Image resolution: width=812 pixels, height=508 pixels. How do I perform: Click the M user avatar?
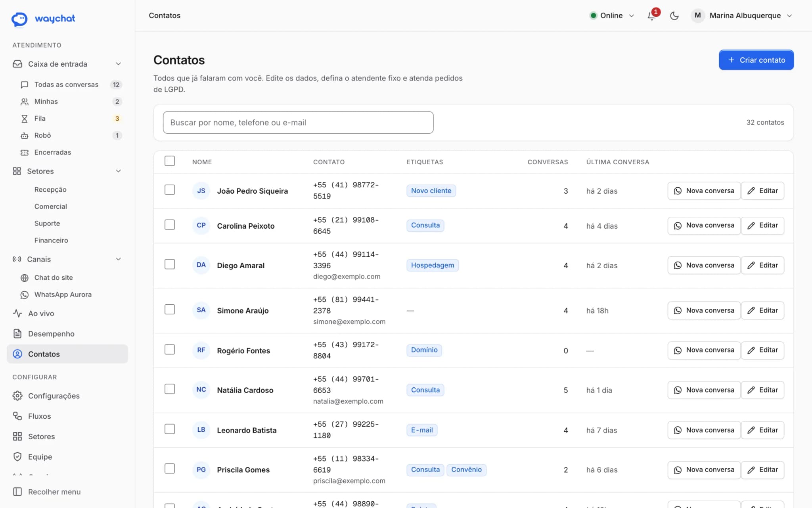click(x=697, y=15)
